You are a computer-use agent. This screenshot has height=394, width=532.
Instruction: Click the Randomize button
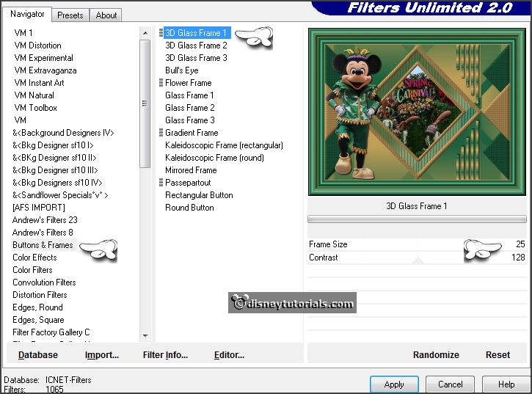coord(436,354)
